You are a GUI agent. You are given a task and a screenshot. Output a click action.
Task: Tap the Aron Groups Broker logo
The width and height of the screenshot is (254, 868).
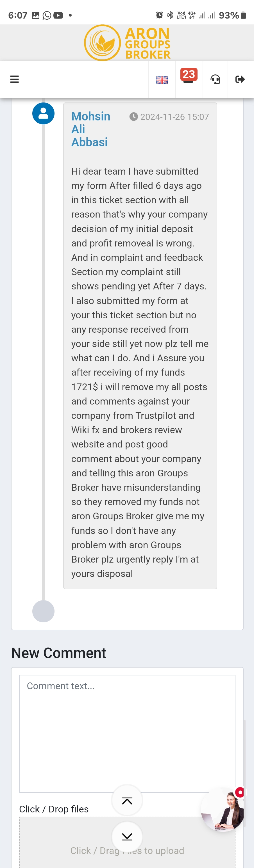click(x=127, y=43)
